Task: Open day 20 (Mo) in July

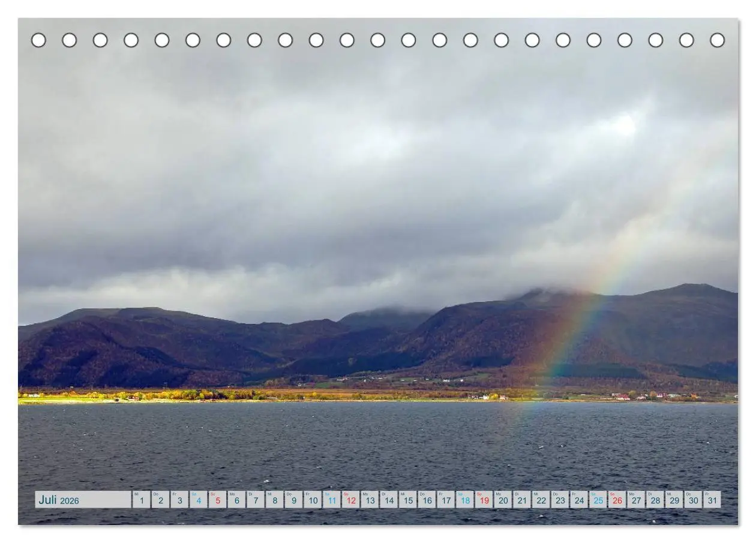Action: [503, 499]
